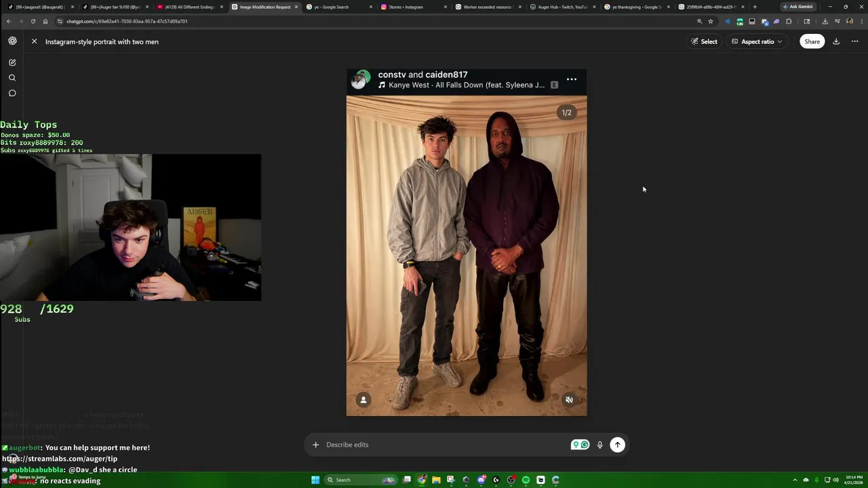Image resolution: width=868 pixels, height=488 pixels.
Task: Go back with the browser back arrow
Action: pos(9,21)
